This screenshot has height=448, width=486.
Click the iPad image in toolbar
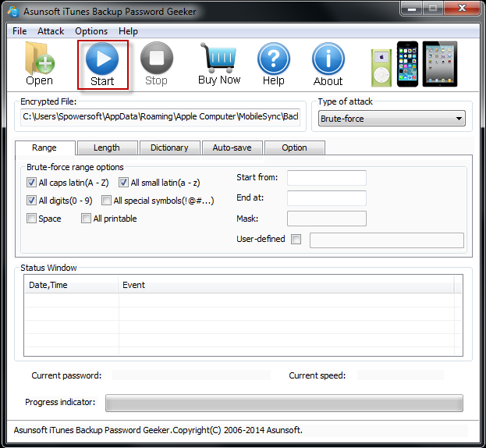[440, 64]
